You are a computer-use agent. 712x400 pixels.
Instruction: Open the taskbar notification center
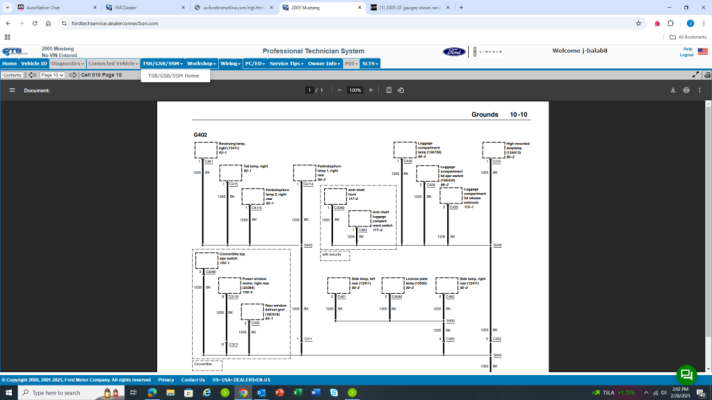(x=702, y=393)
